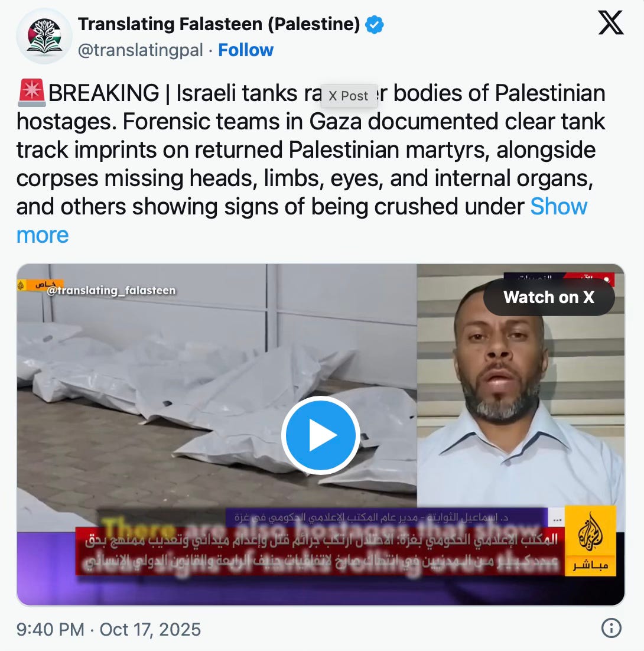Follow the @translatingpal account
This screenshot has width=644, height=651.
[x=246, y=50]
